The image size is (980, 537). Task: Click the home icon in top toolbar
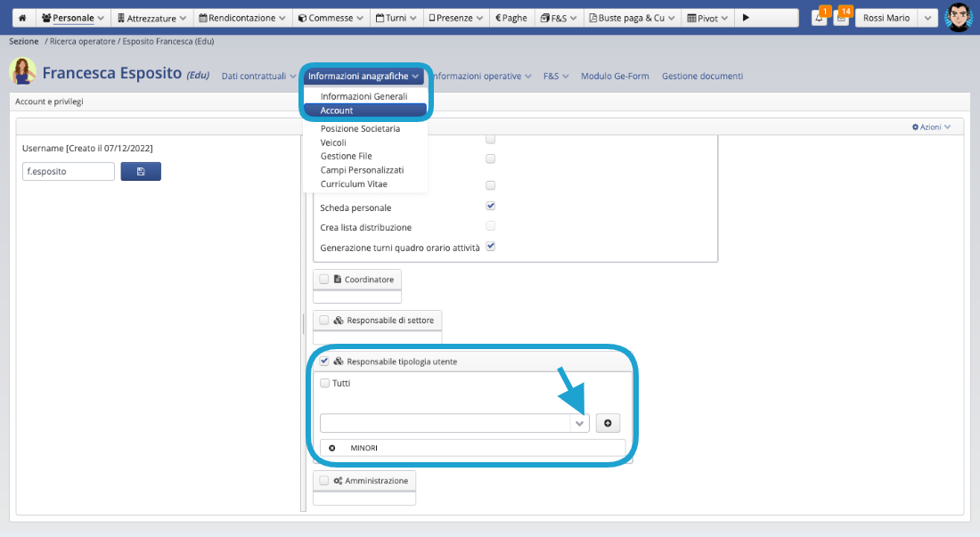click(21, 18)
